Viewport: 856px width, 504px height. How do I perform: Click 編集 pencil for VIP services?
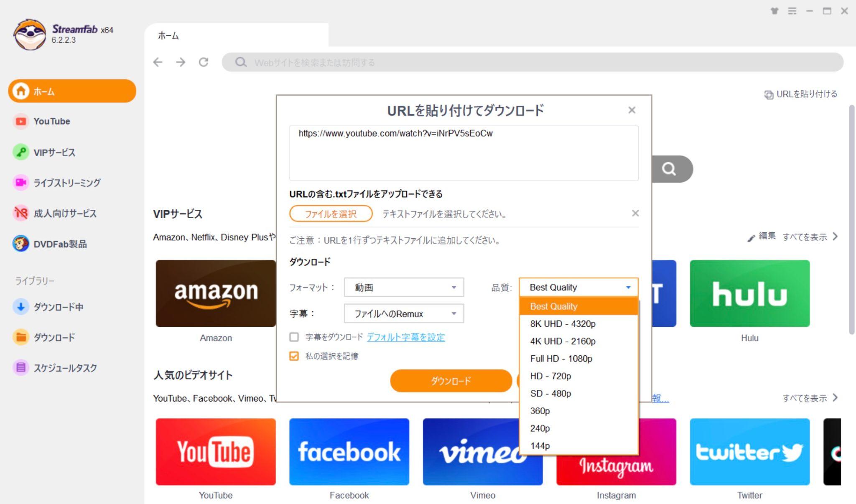762,237
